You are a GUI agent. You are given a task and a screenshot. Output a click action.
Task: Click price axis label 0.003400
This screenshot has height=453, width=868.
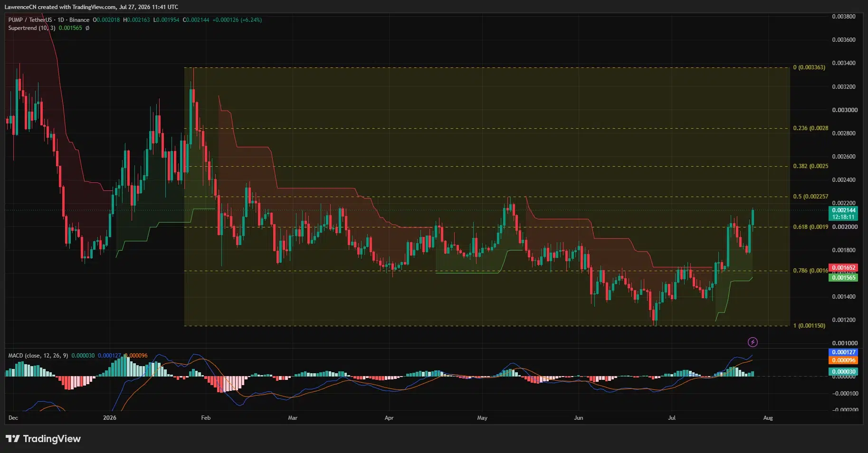(x=844, y=63)
